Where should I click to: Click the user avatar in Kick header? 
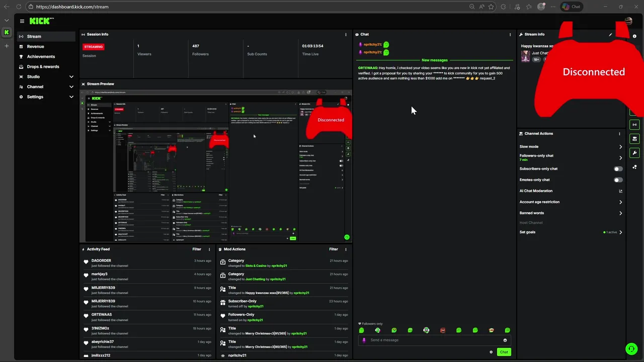coord(628,21)
